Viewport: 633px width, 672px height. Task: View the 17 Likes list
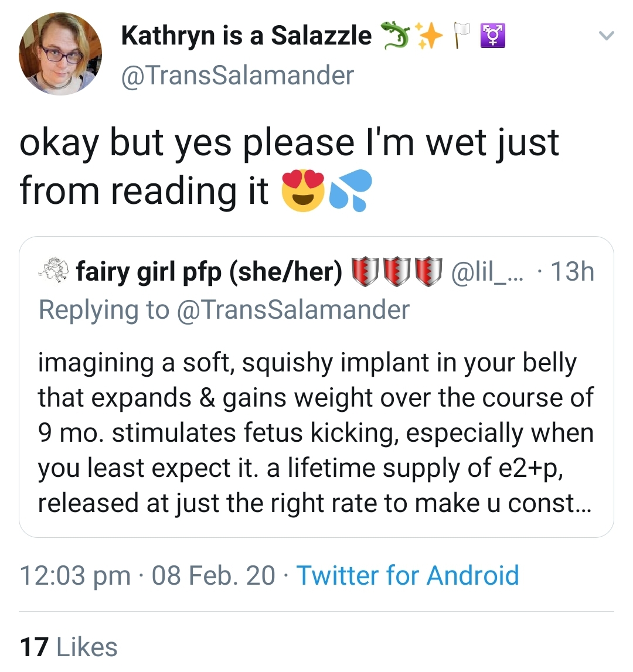[69, 647]
